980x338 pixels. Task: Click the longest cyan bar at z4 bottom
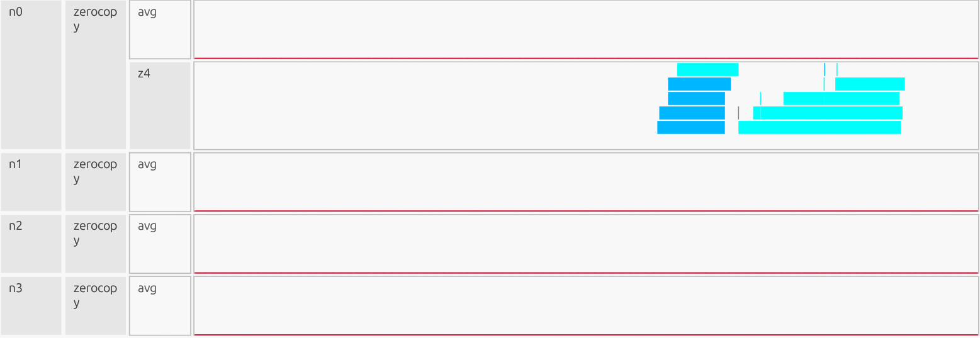coord(819,127)
